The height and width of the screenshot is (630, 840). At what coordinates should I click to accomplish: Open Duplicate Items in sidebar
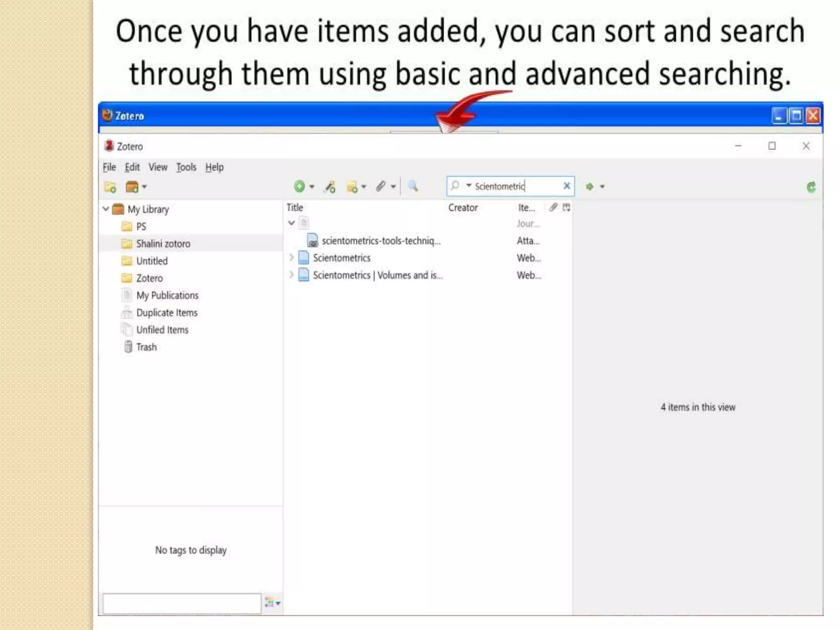coord(167,313)
